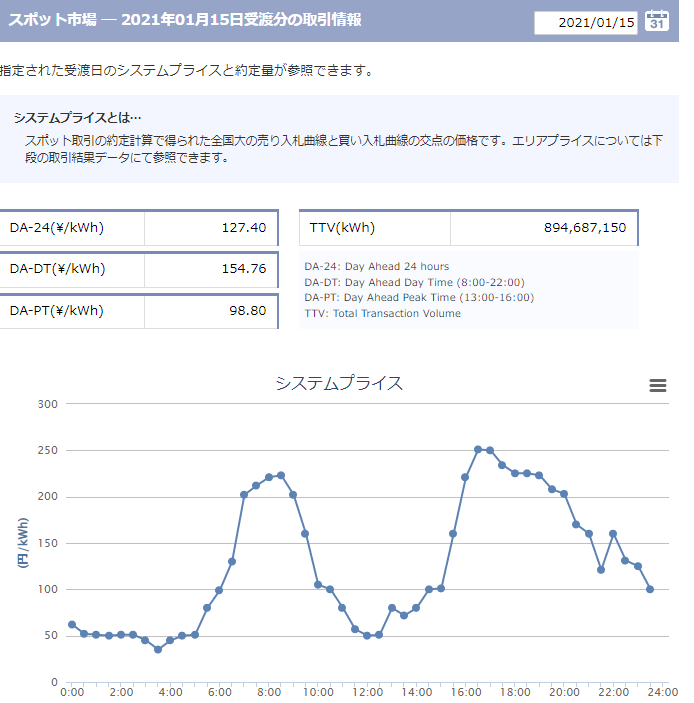Click the chart data point at 0:00
This screenshot has height=703, width=694.
point(72,625)
